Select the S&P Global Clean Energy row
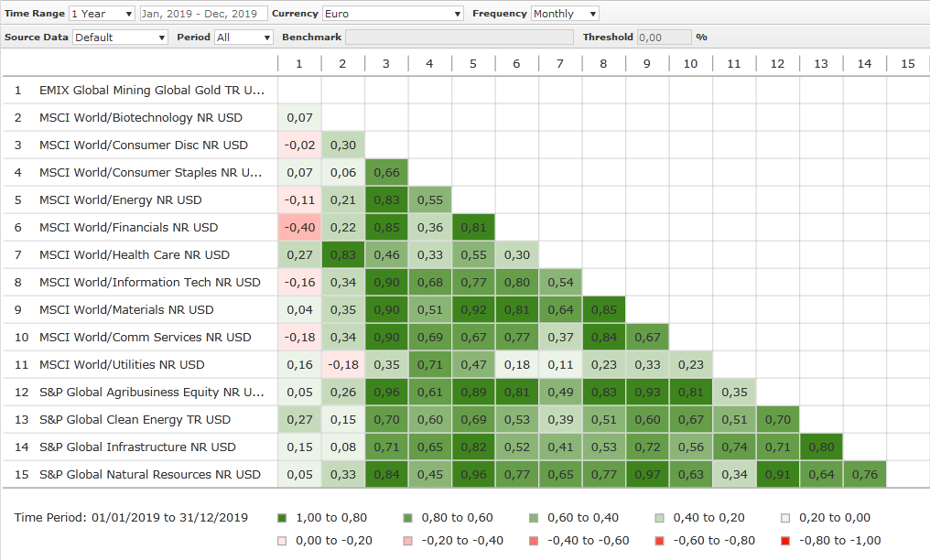The image size is (930, 560). coord(135,420)
